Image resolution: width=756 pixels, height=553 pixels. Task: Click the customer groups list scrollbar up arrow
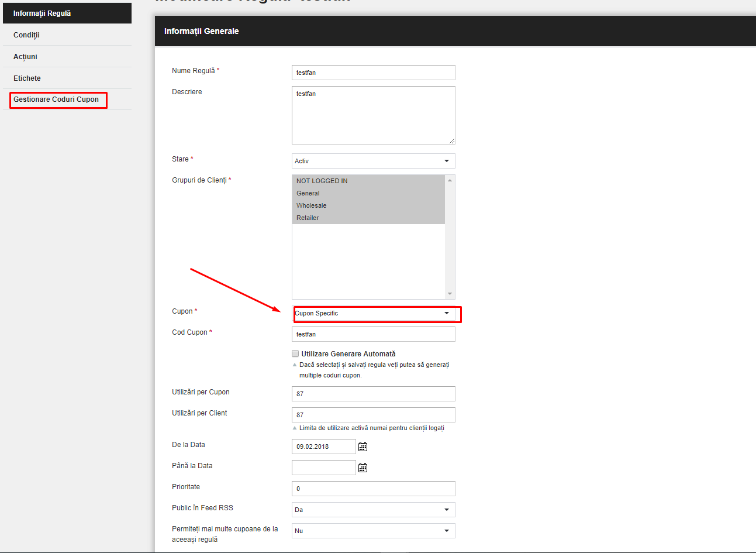(450, 180)
